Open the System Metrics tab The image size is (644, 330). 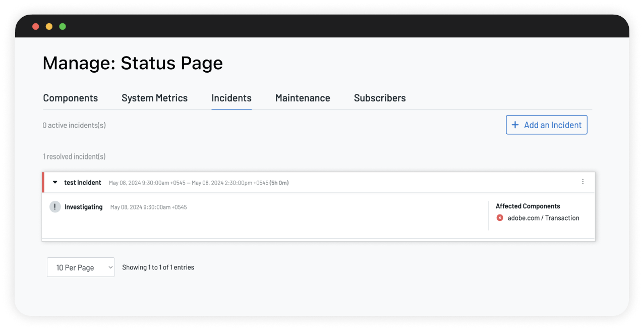(x=154, y=98)
